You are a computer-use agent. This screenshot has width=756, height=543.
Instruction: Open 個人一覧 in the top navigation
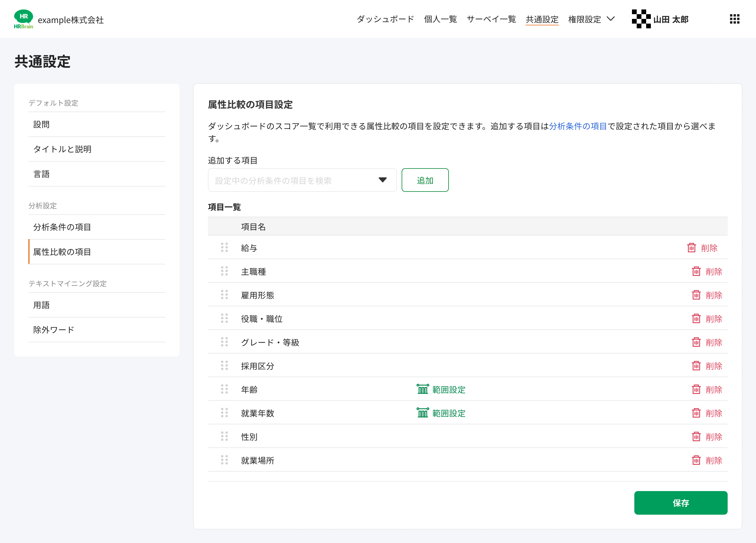[x=440, y=19]
